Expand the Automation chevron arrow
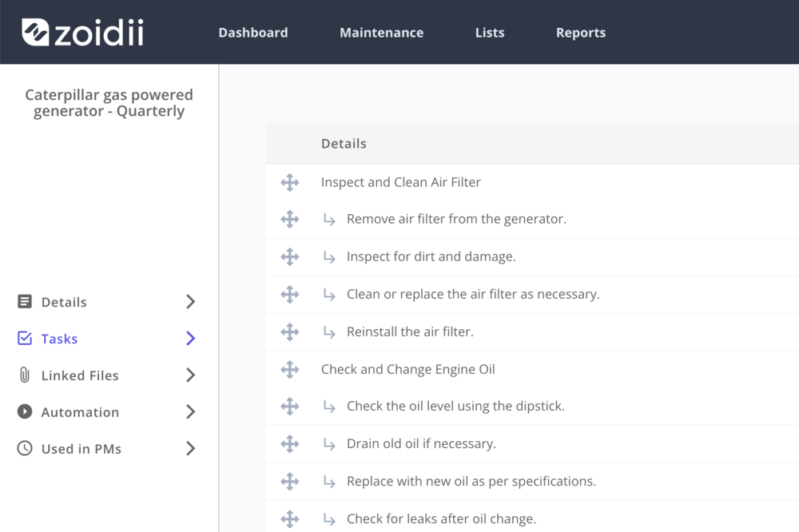The height and width of the screenshot is (532, 799). click(191, 411)
